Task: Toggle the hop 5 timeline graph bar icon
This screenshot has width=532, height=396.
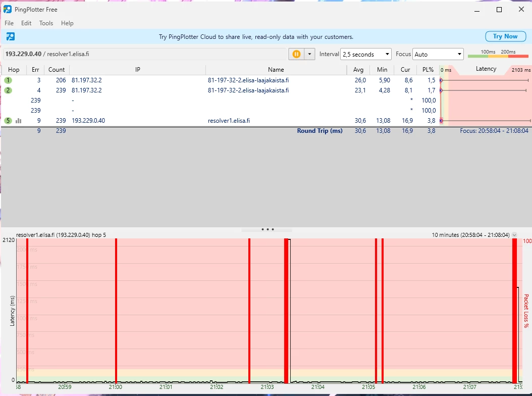Action: pos(19,121)
